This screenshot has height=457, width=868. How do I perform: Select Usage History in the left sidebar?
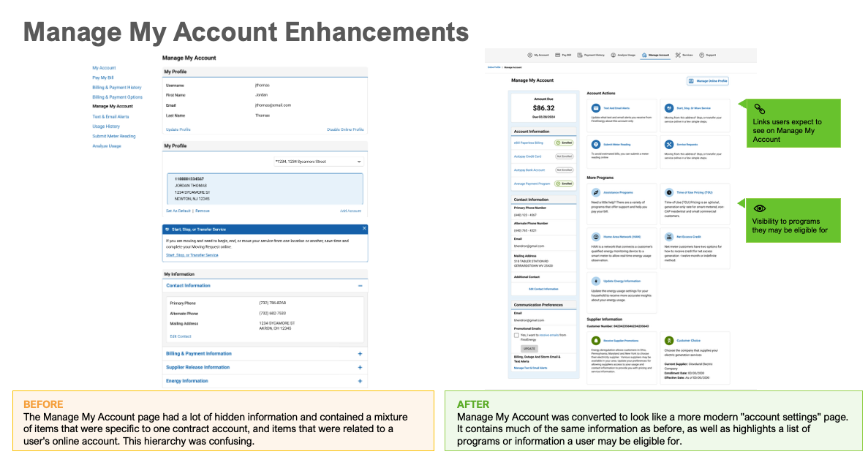[x=105, y=126]
